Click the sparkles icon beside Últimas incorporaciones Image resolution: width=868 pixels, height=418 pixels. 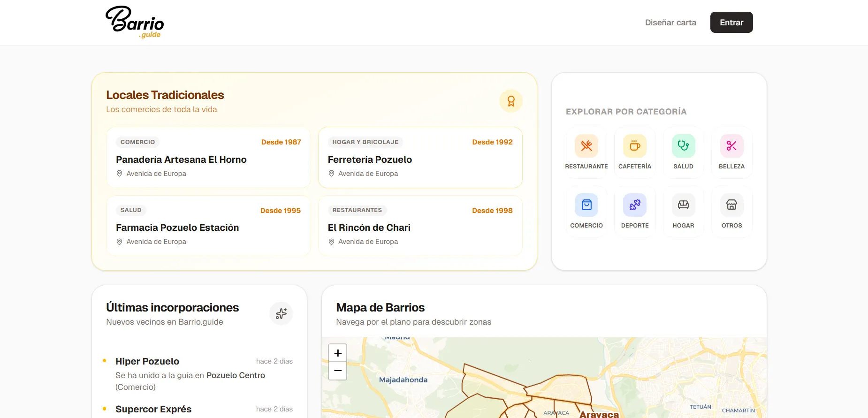(x=281, y=313)
